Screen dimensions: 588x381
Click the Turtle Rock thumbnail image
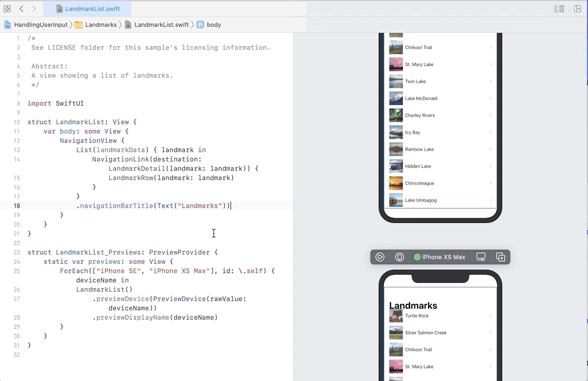tap(396, 316)
